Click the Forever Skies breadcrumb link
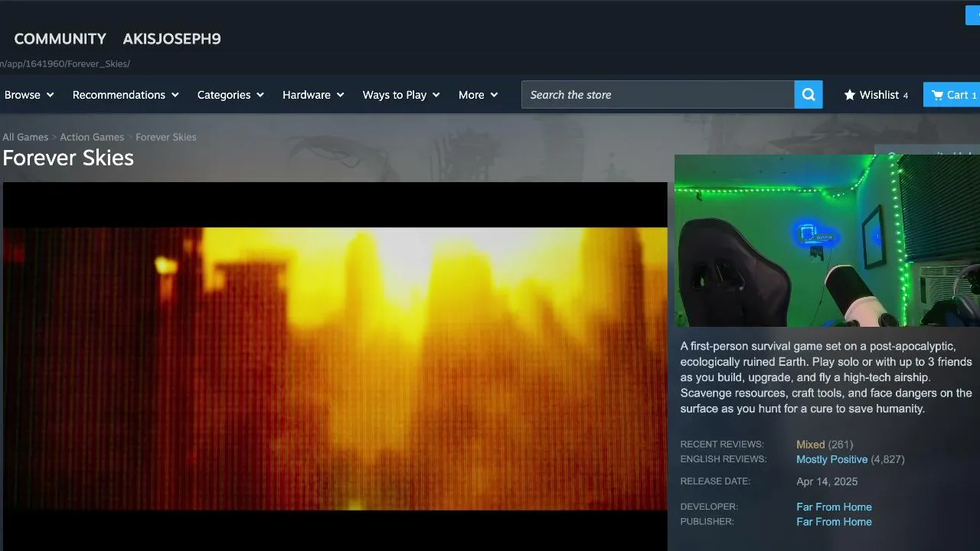 (166, 137)
